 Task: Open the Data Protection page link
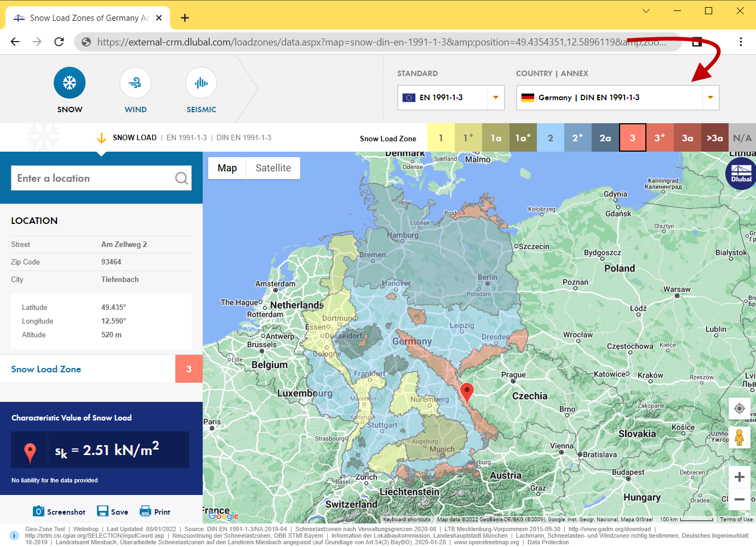[x=548, y=542]
